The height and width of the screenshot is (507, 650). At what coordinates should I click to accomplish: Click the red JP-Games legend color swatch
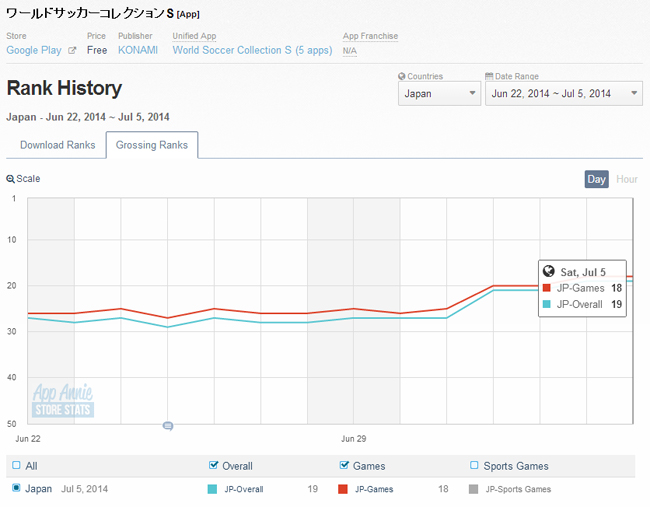pos(342,490)
